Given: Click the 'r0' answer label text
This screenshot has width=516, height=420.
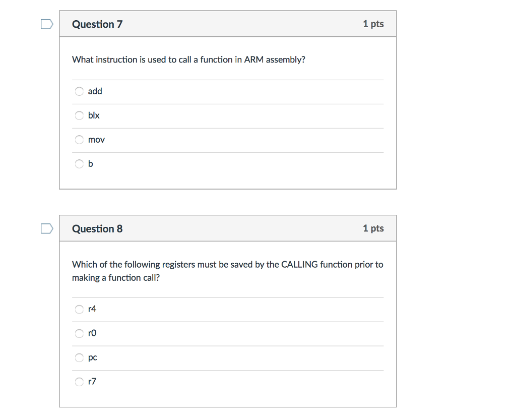Looking at the screenshot, I should 92,333.
